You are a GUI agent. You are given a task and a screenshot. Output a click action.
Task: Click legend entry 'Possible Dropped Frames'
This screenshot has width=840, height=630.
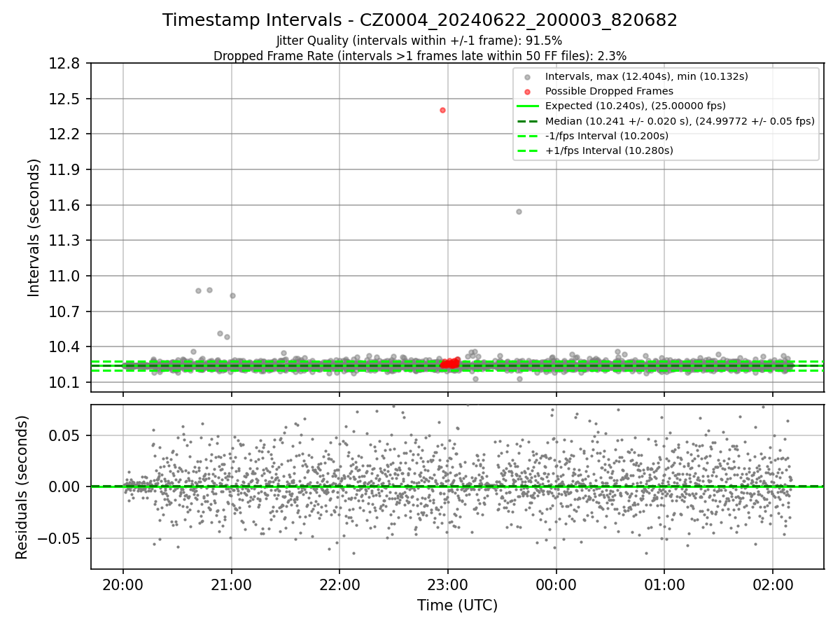[609, 91]
